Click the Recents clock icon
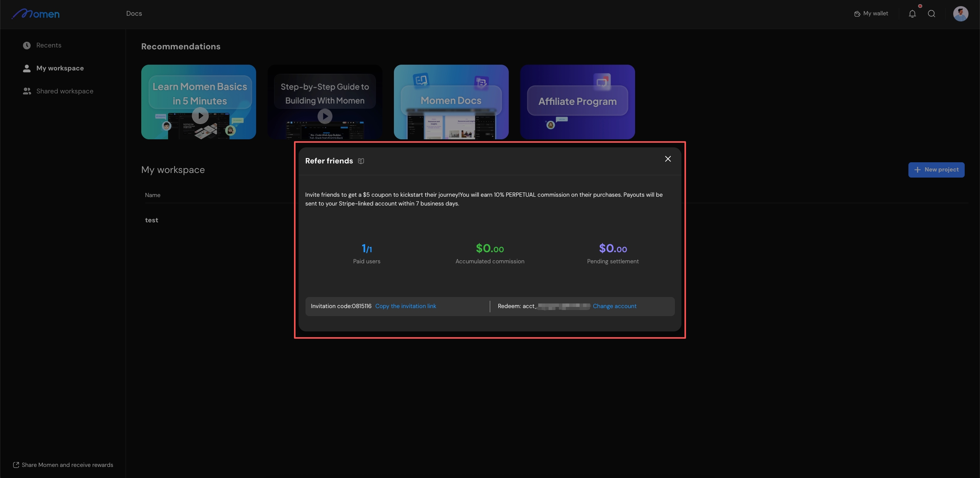The width and height of the screenshot is (980, 478). coord(27,46)
